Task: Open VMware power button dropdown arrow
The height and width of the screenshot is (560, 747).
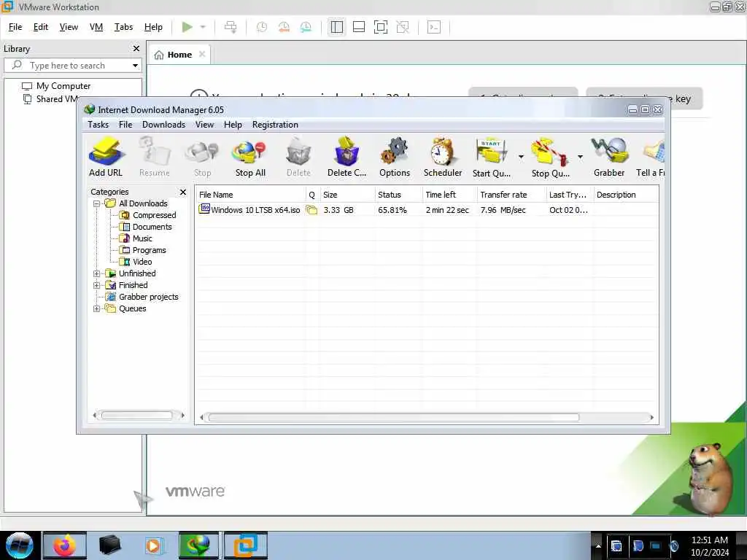Action: pyautogui.click(x=203, y=27)
